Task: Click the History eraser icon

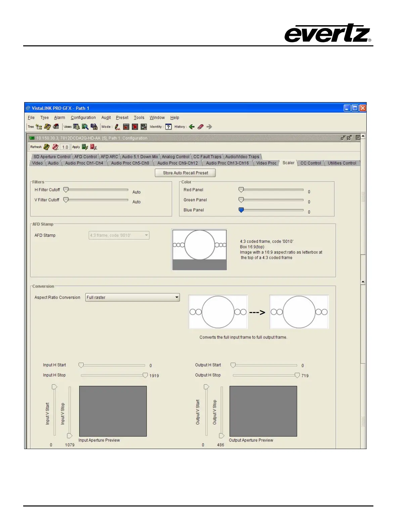Action: tap(200, 127)
